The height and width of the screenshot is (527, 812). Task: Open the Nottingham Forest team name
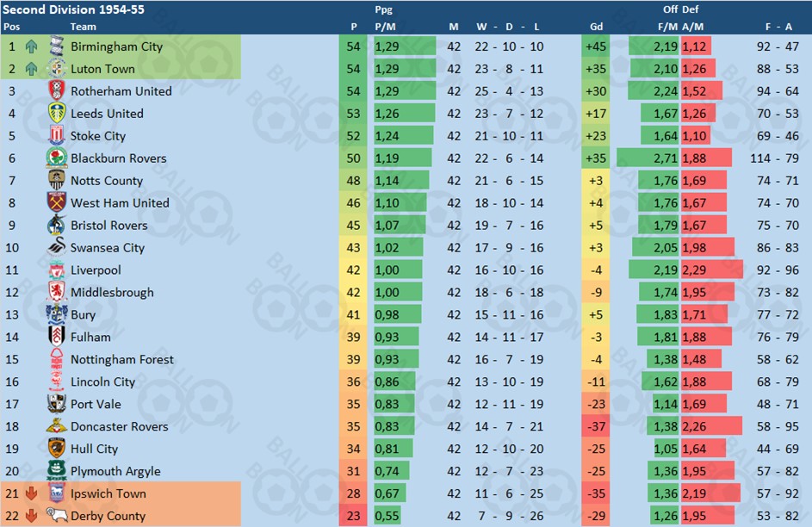point(122,359)
